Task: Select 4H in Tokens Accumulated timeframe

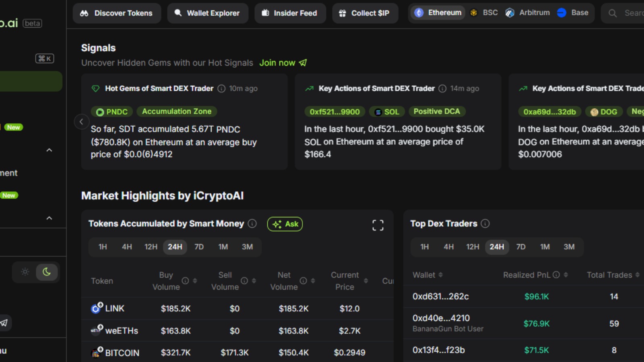Action: pos(127,247)
